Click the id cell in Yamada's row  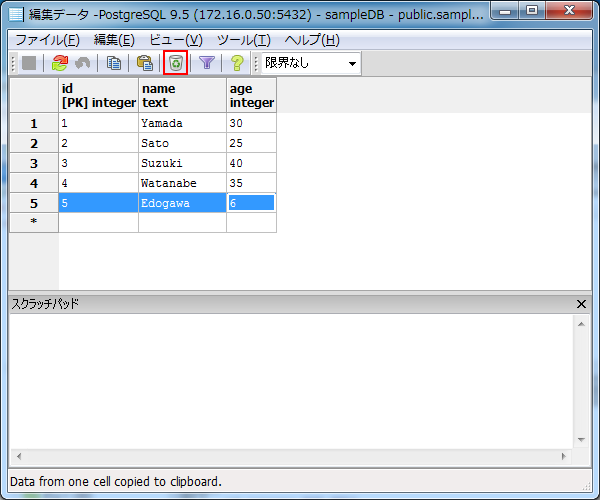click(x=98, y=123)
